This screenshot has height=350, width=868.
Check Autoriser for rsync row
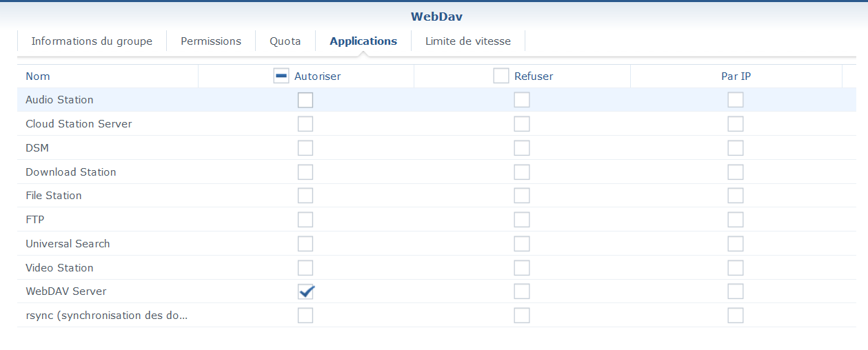click(x=305, y=316)
